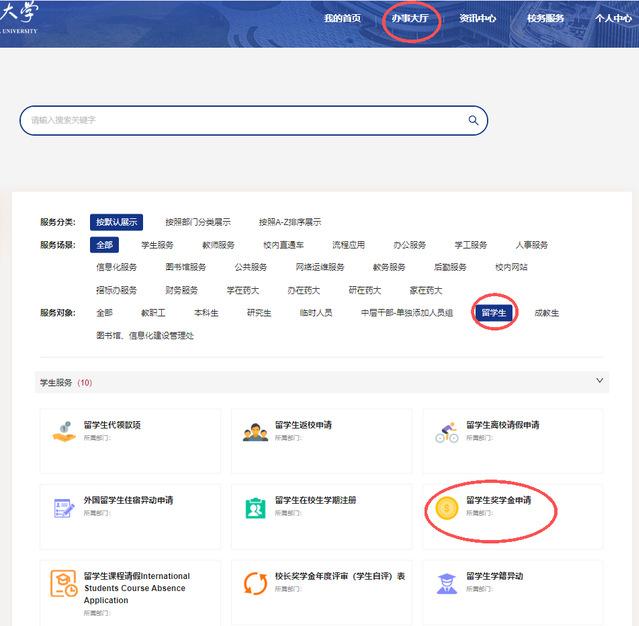This screenshot has height=626, width=639.
Task: Go to 资讯中心 in top navigation
Action: (x=478, y=19)
